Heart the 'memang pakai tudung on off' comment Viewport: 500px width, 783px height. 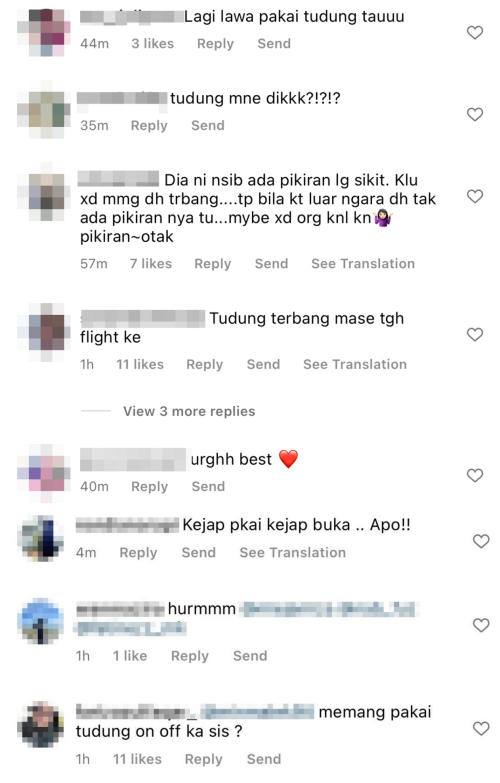click(481, 729)
